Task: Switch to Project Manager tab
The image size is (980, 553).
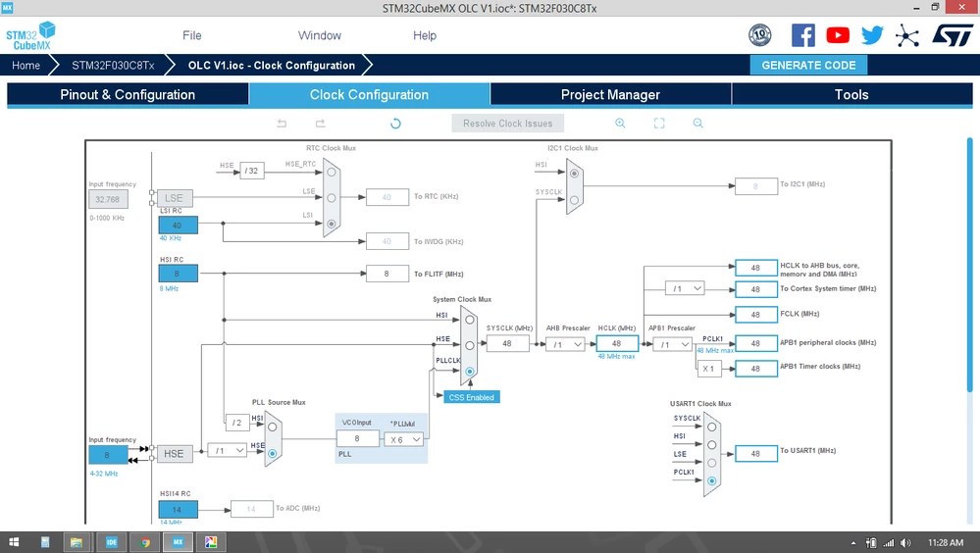Action: pyautogui.click(x=610, y=94)
